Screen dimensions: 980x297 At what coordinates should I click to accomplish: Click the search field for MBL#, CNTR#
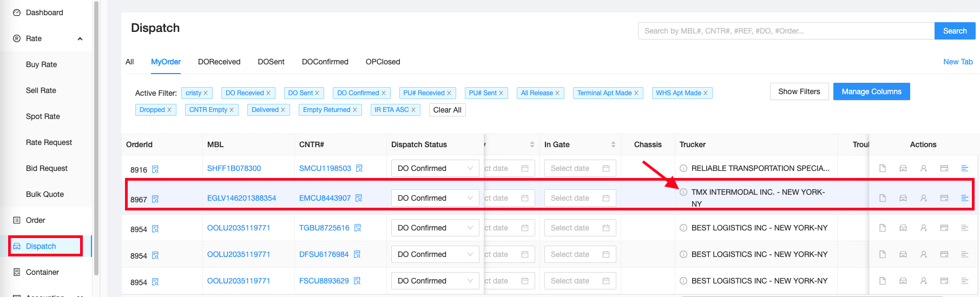(786, 31)
